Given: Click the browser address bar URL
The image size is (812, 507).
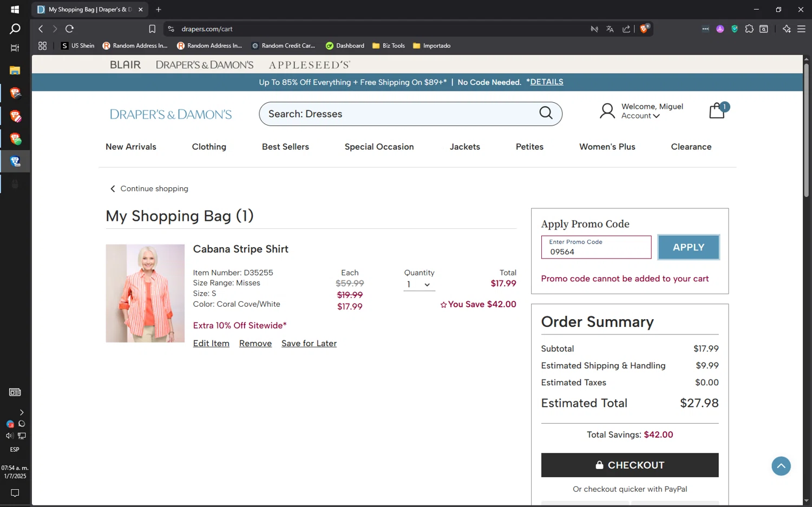Looking at the screenshot, I should [x=207, y=29].
